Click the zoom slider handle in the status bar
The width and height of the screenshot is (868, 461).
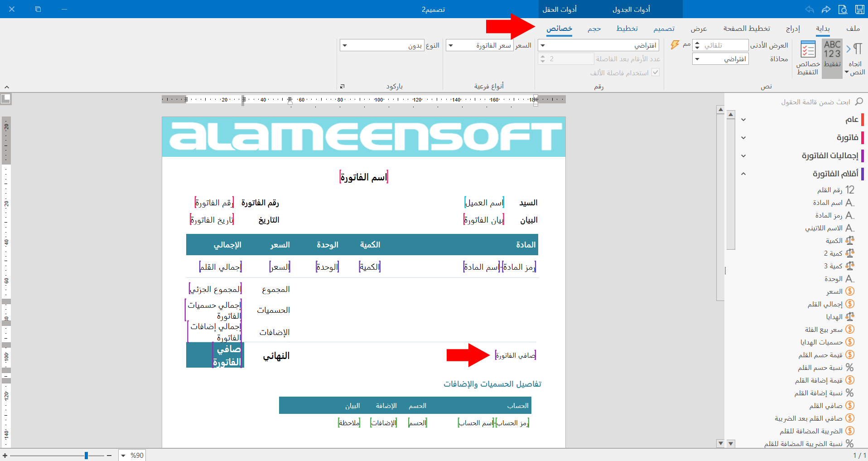pyautogui.click(x=86, y=456)
